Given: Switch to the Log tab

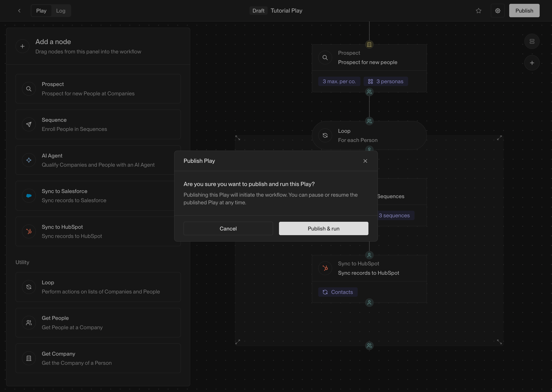Looking at the screenshot, I should [x=61, y=11].
